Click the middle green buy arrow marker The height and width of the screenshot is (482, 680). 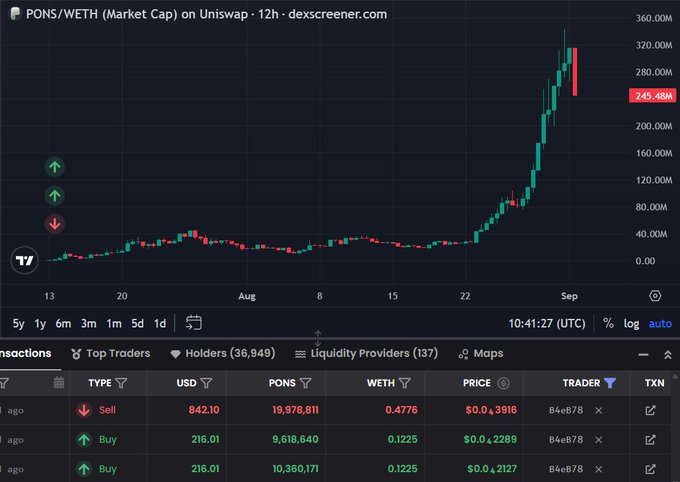pyautogui.click(x=55, y=195)
